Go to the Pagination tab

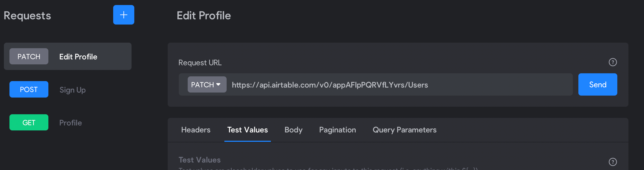click(338, 130)
